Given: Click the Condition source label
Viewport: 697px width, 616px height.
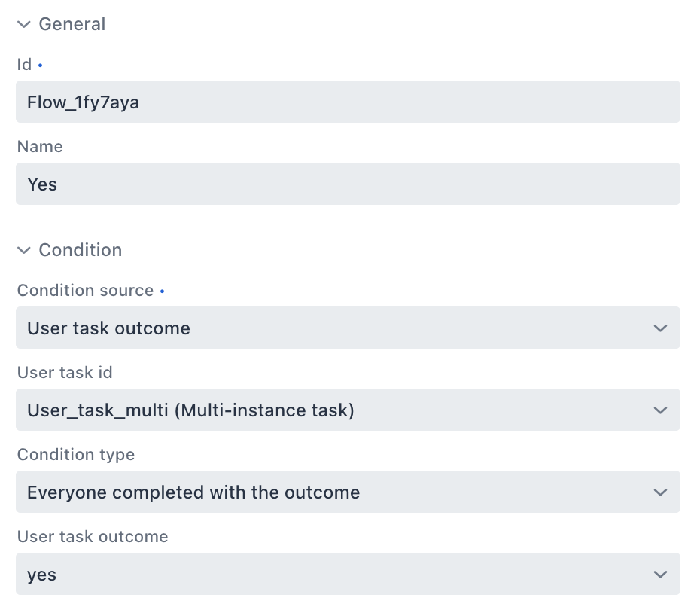Looking at the screenshot, I should coord(85,291).
